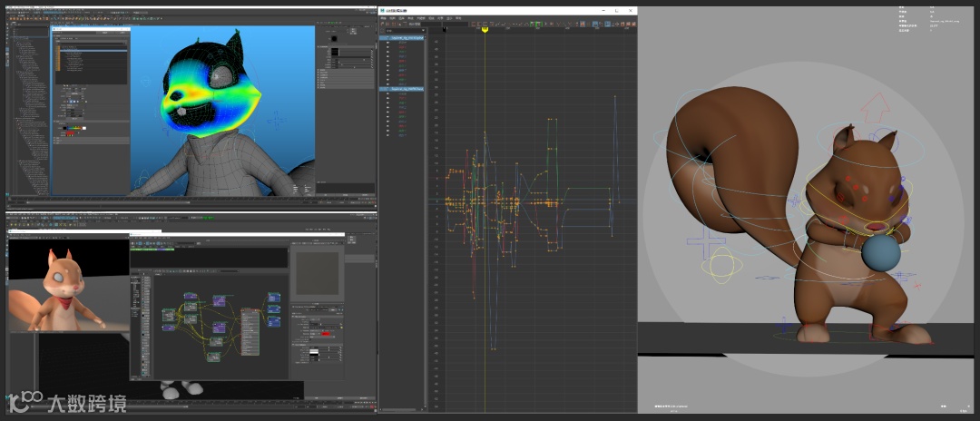Select the blue cross locator right of painted head
Viewport: 980px width, 421px height.
click(279, 122)
